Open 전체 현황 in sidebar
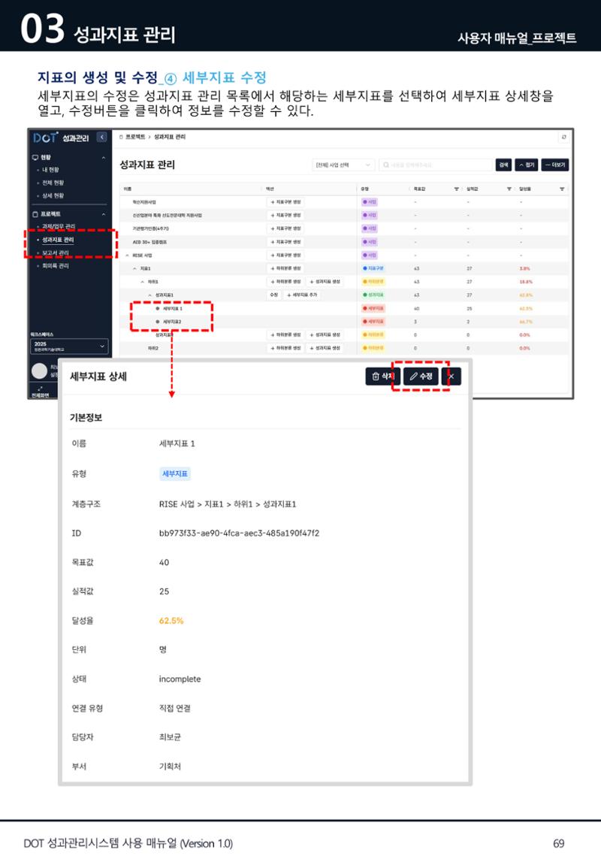Image resolution: width=601 pixels, height=868 pixels. point(53,183)
